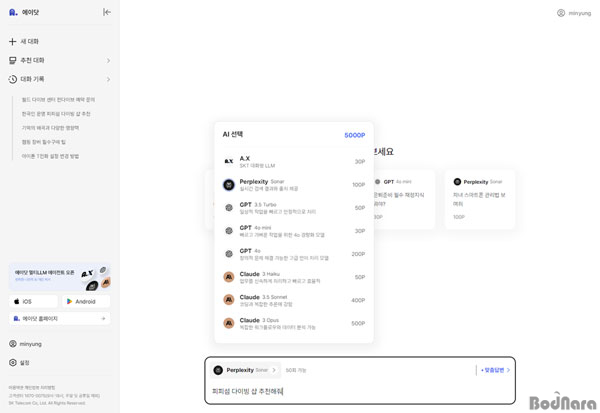Screen dimensions: 600x413
Task: Click the Claude 3.5 Sonnet icon
Action: point(229,300)
